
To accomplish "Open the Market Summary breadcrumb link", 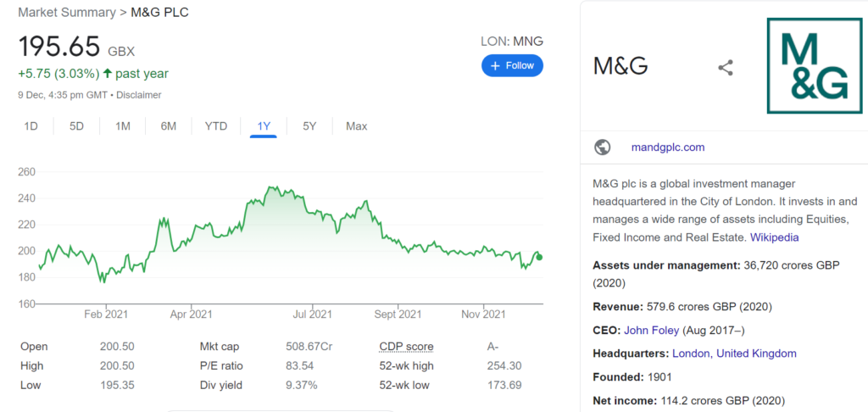I will (67, 12).
